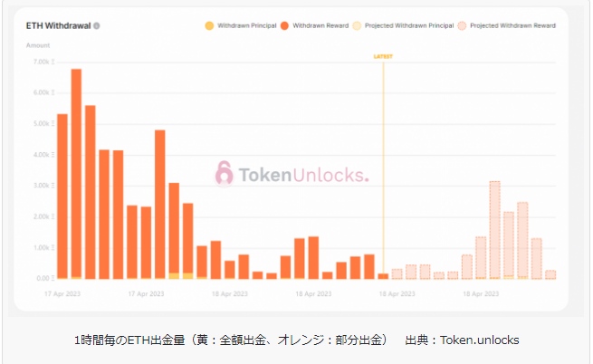This screenshot has width=593, height=364.
Task: Click the yellow Withdrawn Principal legend dot
Action: 210,25
